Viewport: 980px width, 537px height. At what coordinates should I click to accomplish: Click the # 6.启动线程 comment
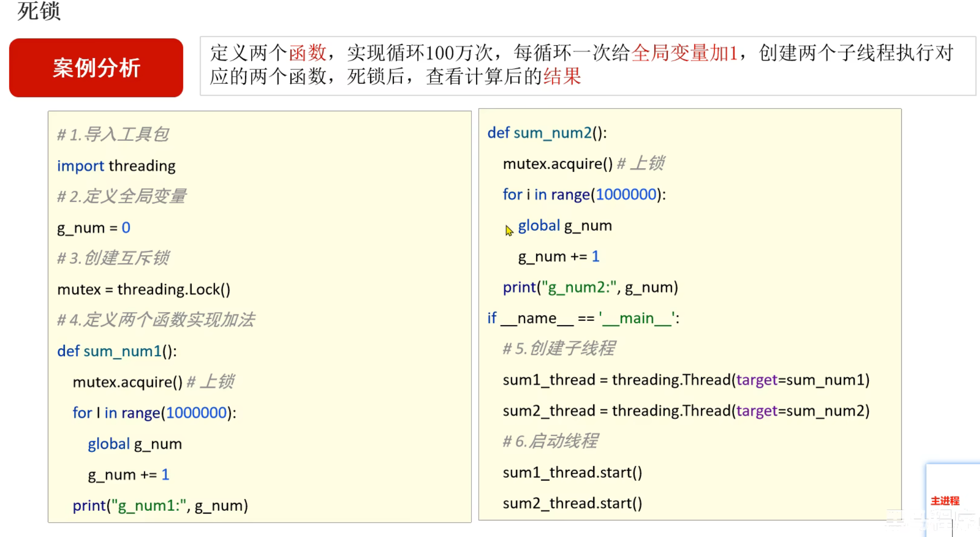[x=550, y=441]
